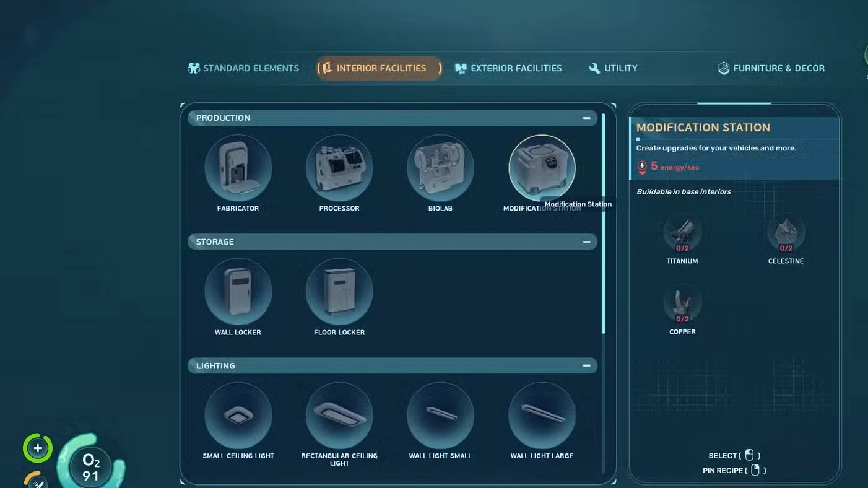Viewport: 868px width, 488px height.
Task: Click the CELESTINE label in recipe
Action: pos(786,261)
